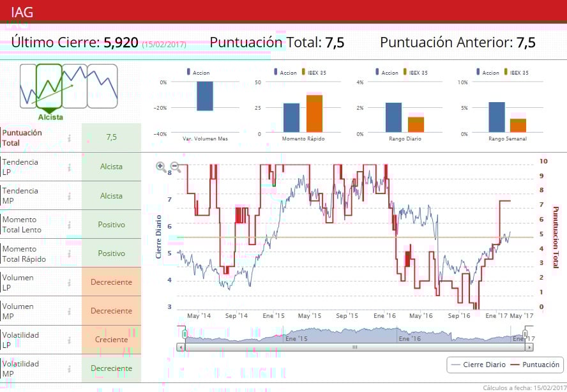The width and height of the screenshot is (567, 392).
Task: Click the Var. Volumen Mes chart caption
Action: coord(205,139)
